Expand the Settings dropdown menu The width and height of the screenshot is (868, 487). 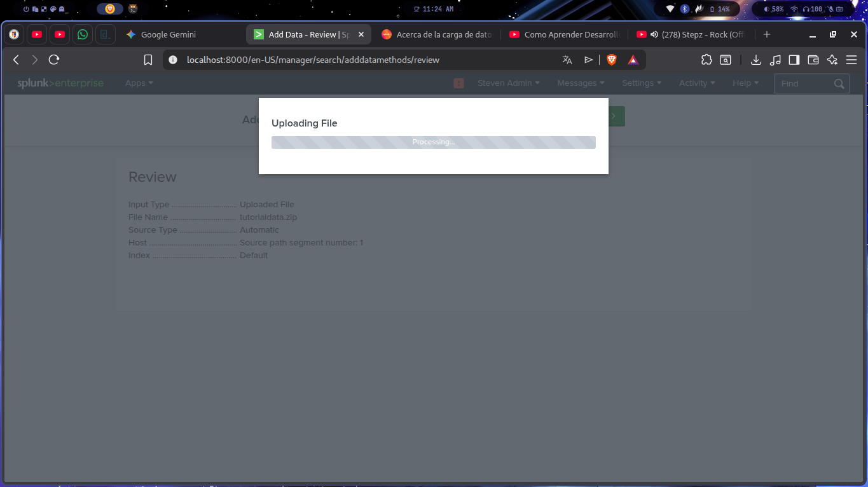coord(641,83)
